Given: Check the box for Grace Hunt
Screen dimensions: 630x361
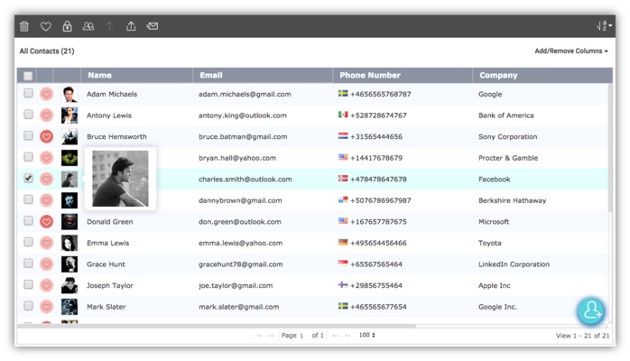Looking at the screenshot, I should (x=28, y=263).
